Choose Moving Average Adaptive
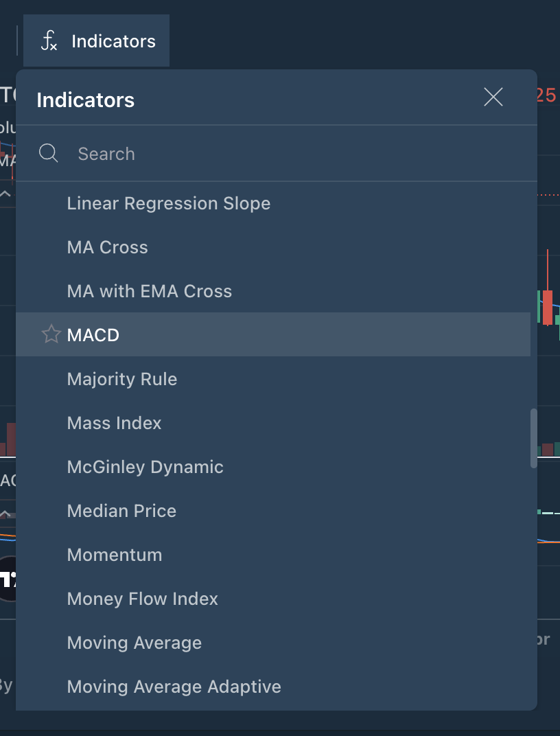 174,687
